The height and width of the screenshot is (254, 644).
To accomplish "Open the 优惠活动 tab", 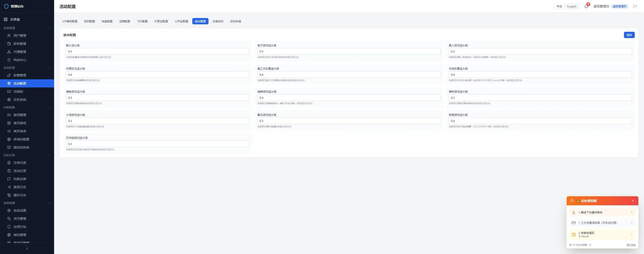I will click(218, 21).
